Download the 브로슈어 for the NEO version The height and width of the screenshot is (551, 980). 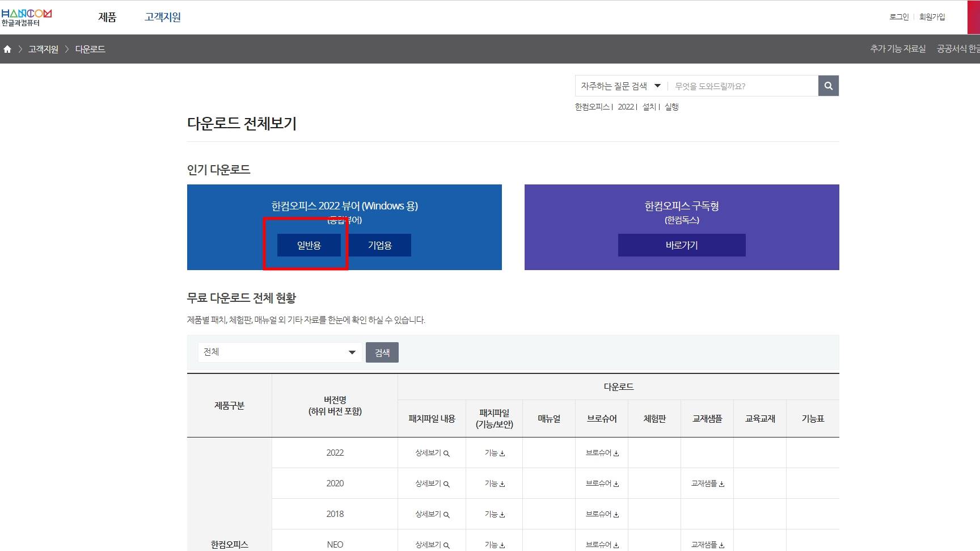601,544
